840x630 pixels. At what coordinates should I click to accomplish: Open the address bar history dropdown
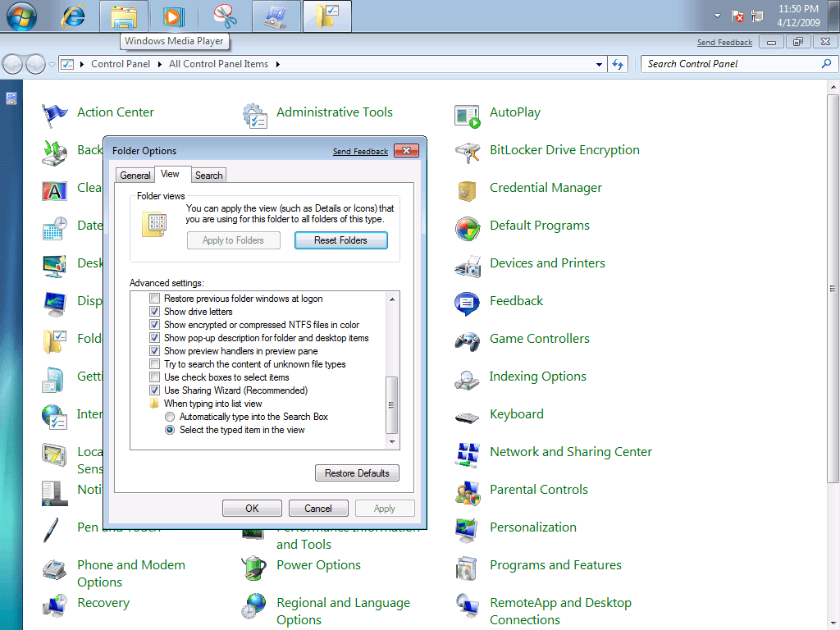tap(598, 63)
